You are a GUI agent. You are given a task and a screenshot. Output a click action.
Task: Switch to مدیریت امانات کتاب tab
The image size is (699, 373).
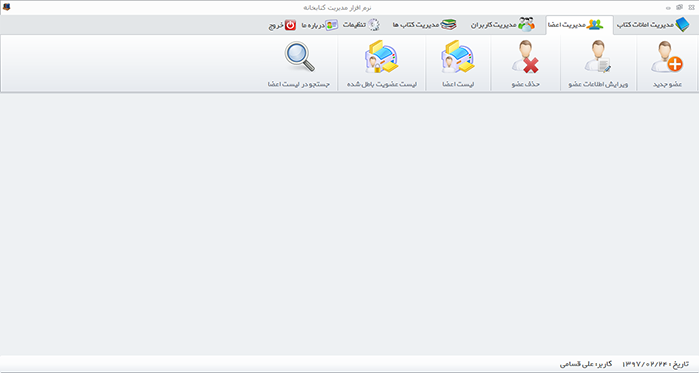tap(653, 25)
